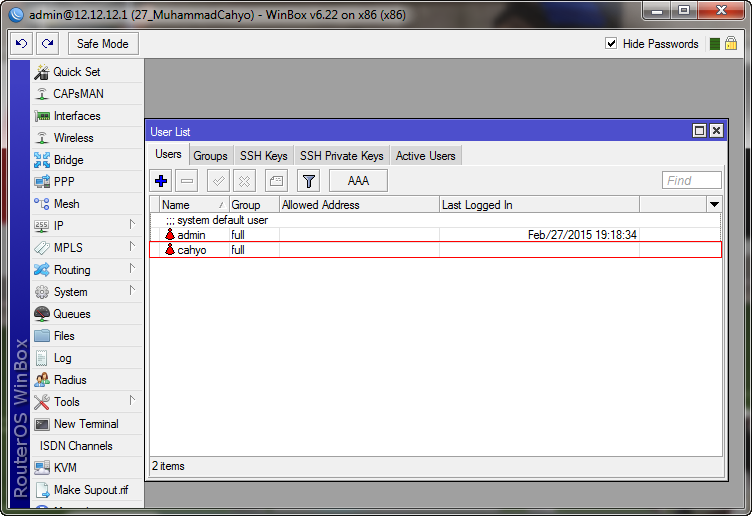Click the Find search field
This screenshot has height=516, width=752.
692,180
